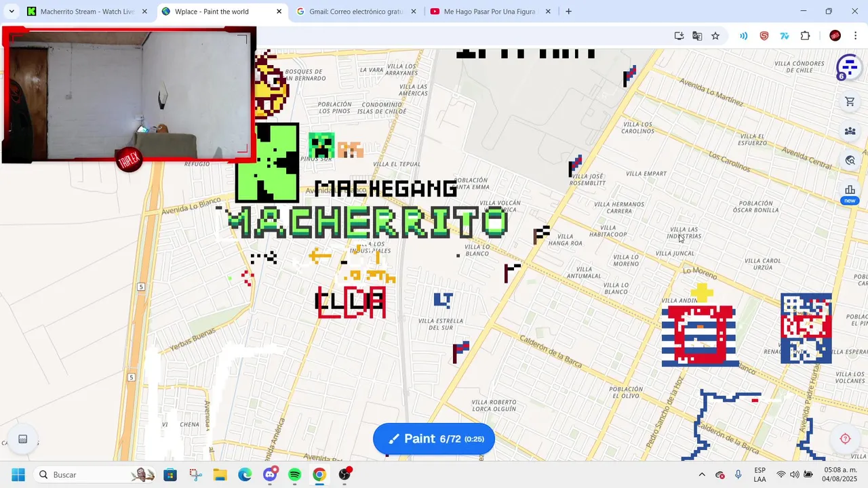868x488 pixels.
Task: Click the Villa Roberto Lorca Olguín label
Action: (494, 405)
